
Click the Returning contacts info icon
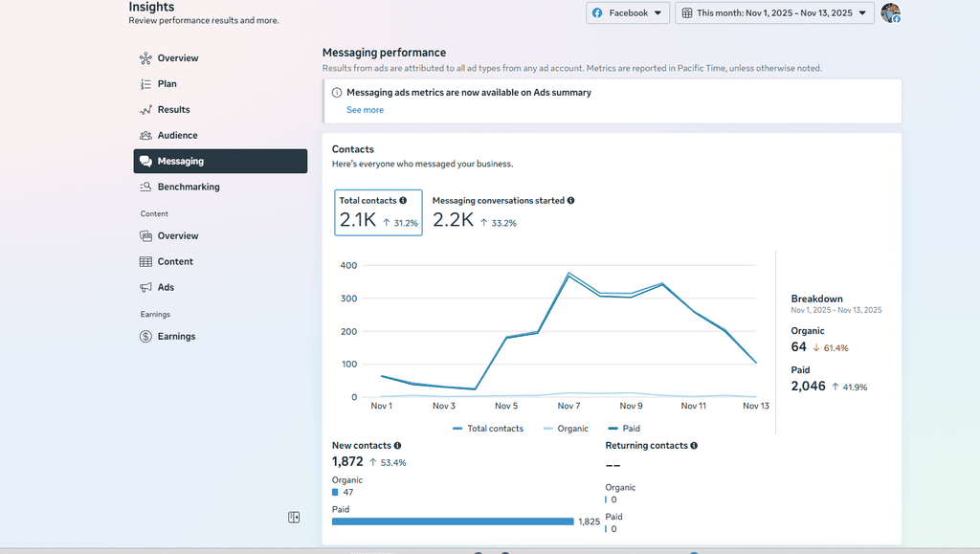(x=694, y=446)
